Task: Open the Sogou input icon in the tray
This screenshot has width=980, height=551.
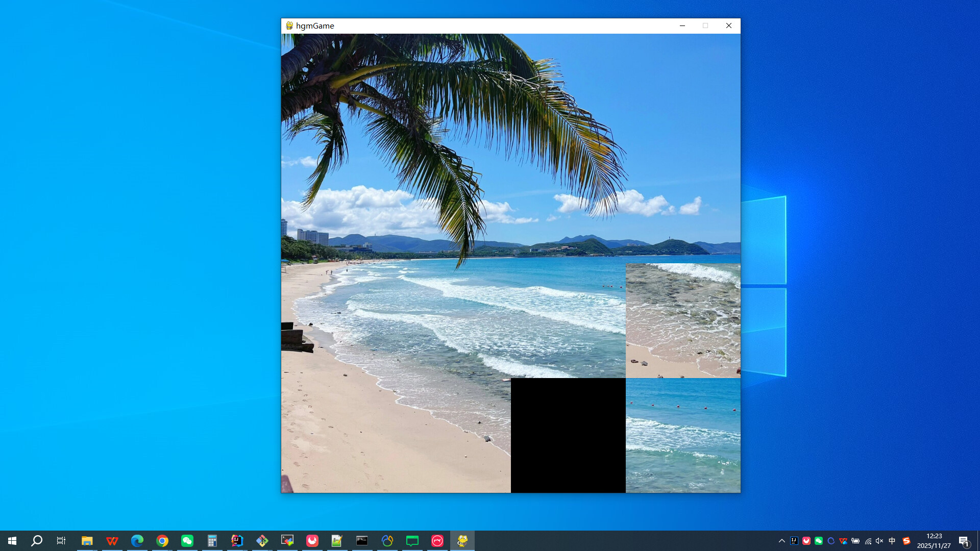Action: (905, 541)
